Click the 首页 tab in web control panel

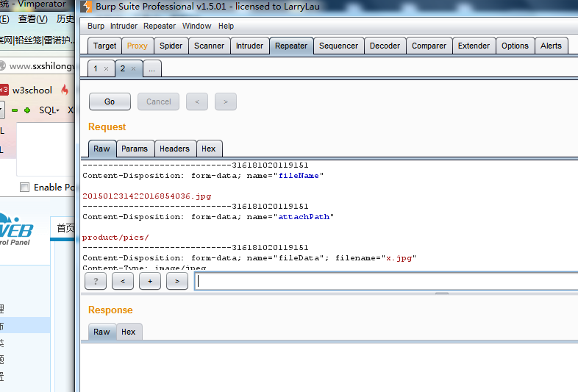[65, 228]
